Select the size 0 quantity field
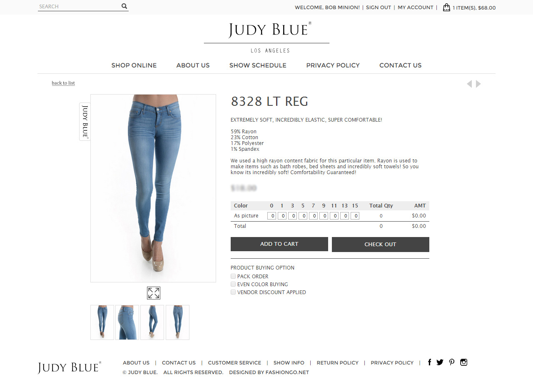 coord(271,216)
